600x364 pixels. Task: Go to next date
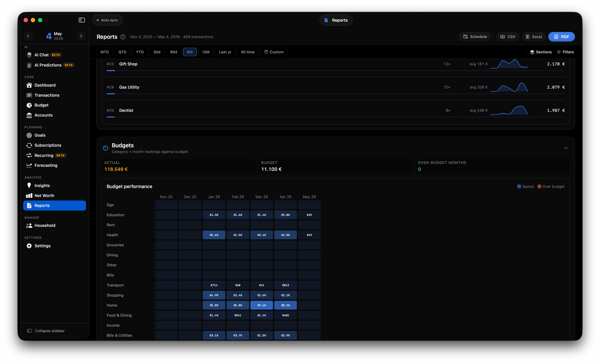81,36
